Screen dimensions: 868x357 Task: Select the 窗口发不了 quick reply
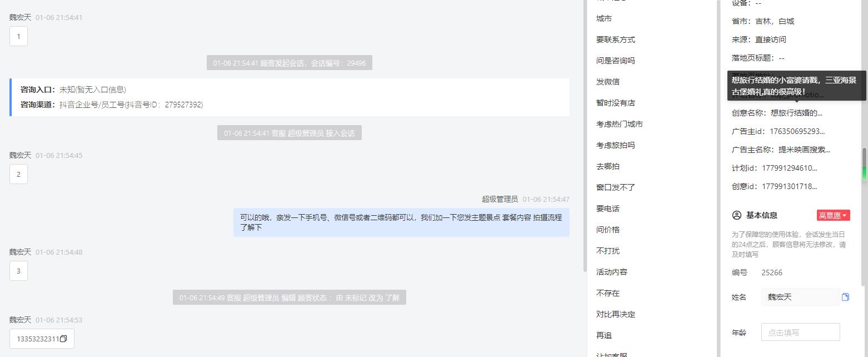pos(616,187)
